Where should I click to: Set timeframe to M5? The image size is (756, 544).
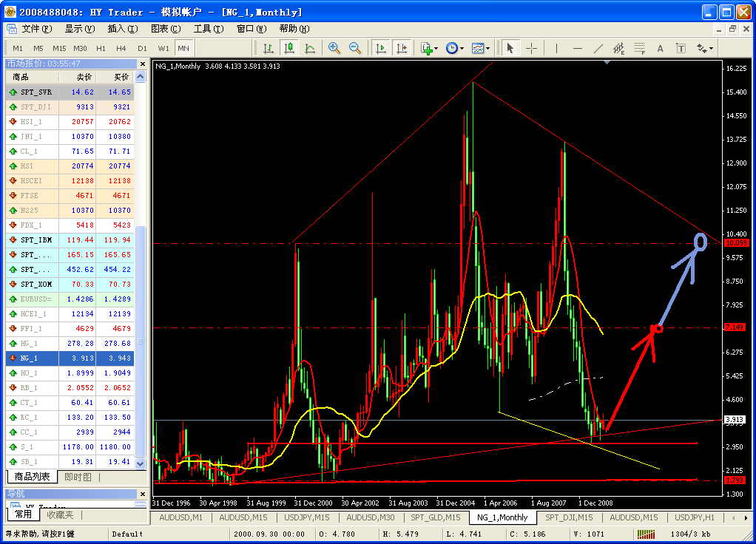(x=38, y=48)
